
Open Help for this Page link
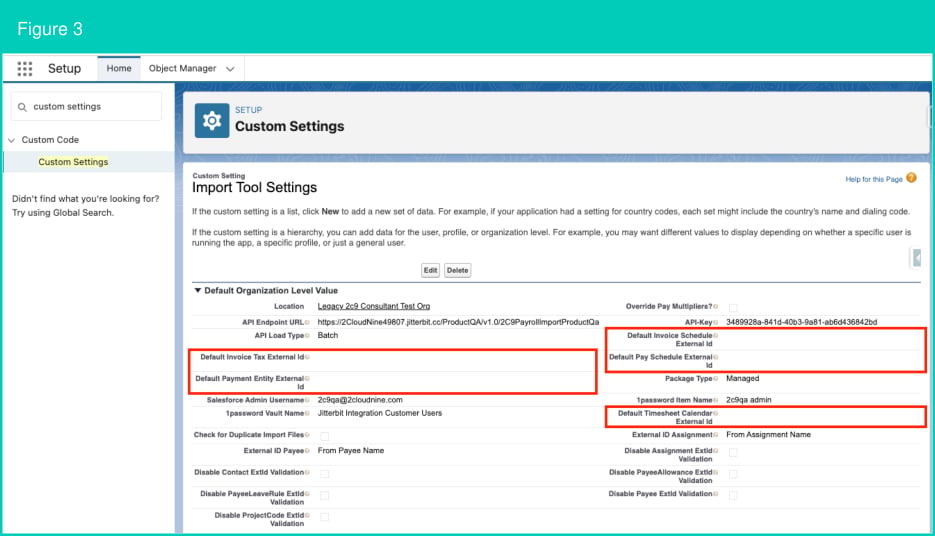coord(874,179)
